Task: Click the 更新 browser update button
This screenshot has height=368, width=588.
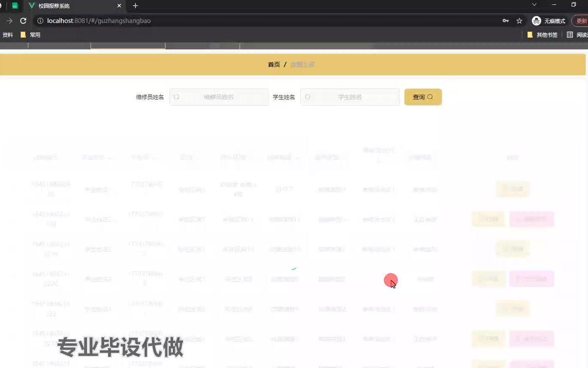Action: pyautogui.click(x=580, y=20)
